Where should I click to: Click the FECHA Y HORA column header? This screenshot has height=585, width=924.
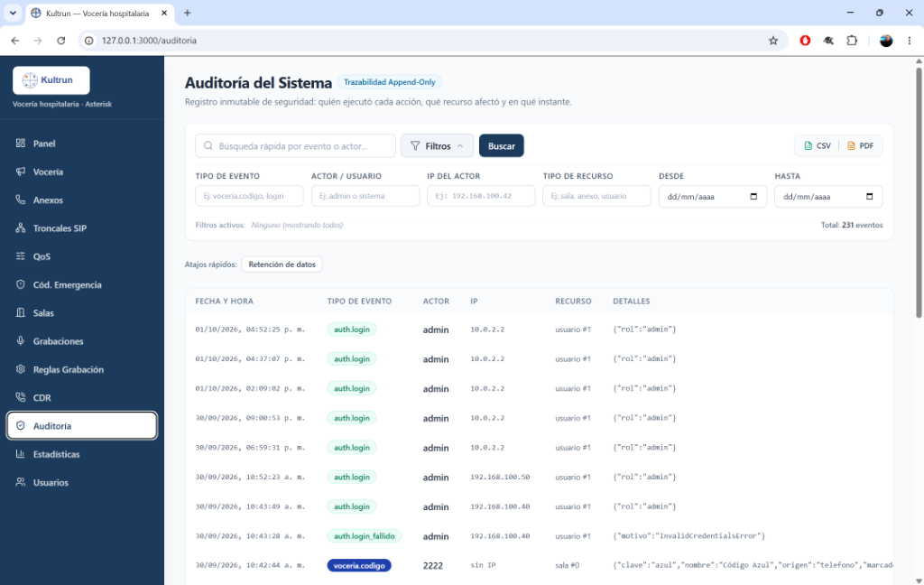click(225, 301)
